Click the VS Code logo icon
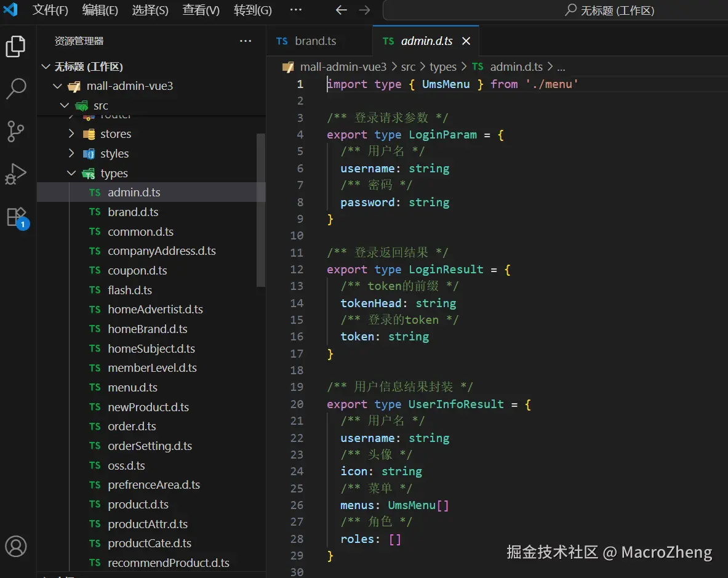728x578 pixels. click(x=10, y=9)
